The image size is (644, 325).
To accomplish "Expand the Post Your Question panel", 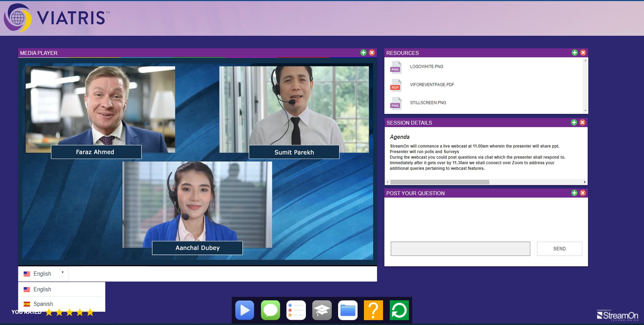I will click(574, 193).
